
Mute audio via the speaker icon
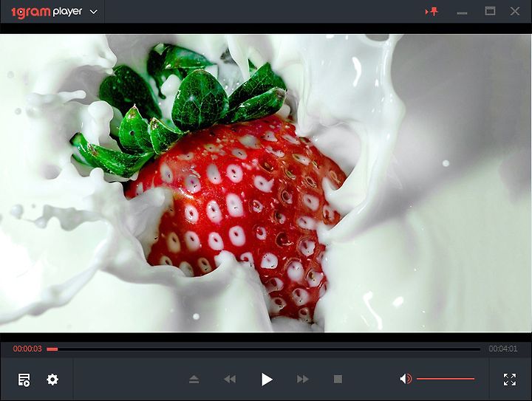click(x=406, y=379)
